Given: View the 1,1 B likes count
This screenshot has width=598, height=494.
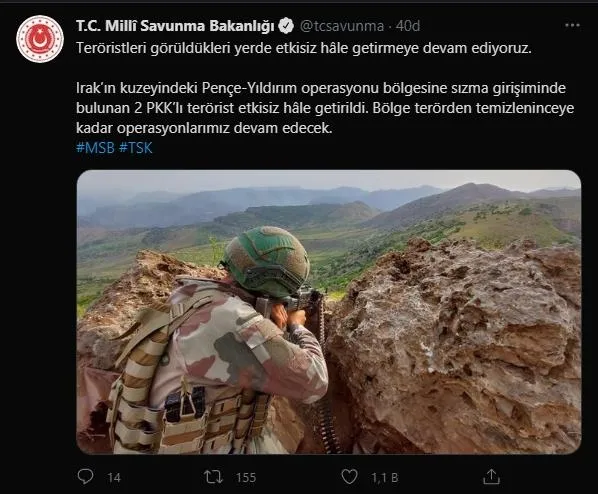Looking at the screenshot, I should click(x=384, y=478).
